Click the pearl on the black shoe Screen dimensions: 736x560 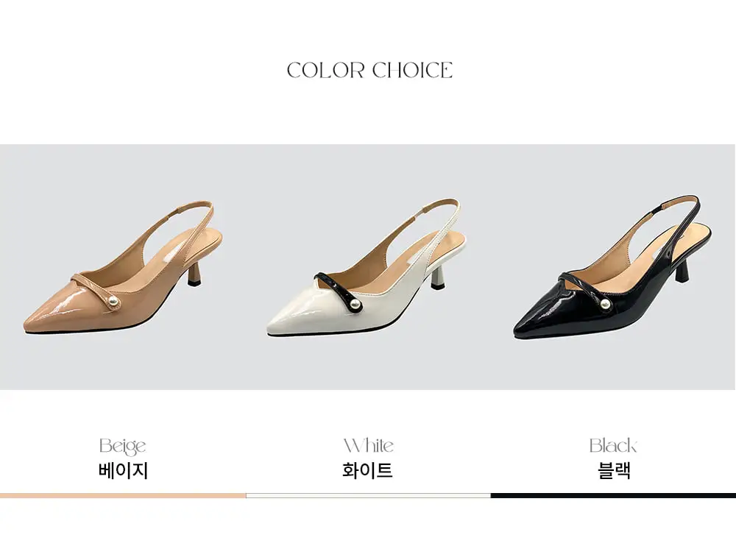pos(605,305)
